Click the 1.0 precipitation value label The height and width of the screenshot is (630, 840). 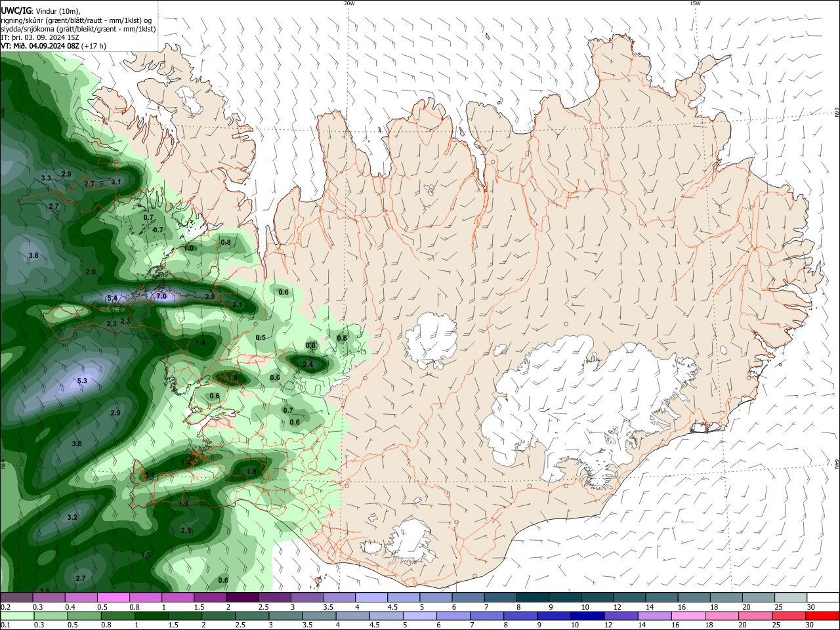pyautogui.click(x=189, y=249)
